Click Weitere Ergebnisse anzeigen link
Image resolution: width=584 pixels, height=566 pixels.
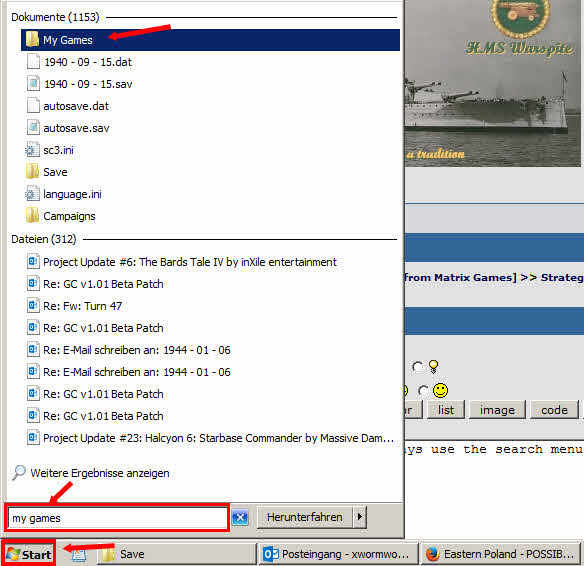100,473
